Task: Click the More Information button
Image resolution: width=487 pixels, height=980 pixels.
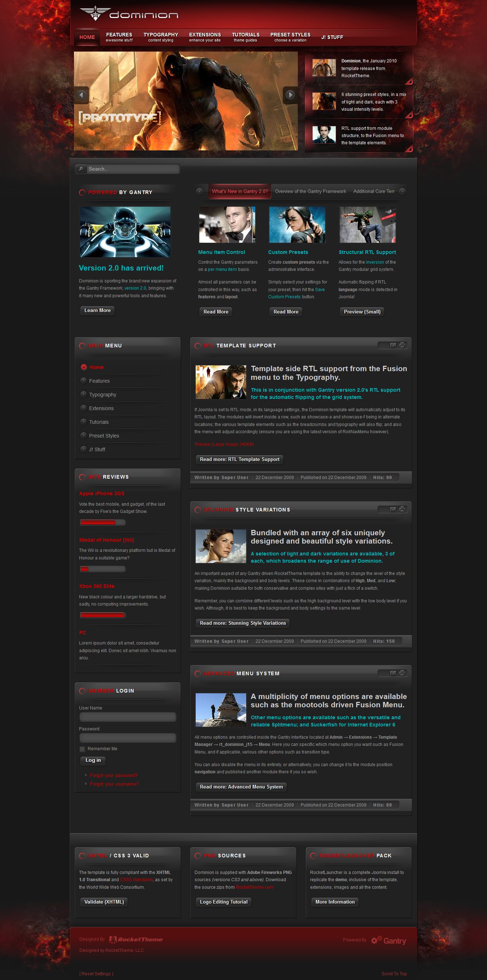Action: click(x=335, y=902)
